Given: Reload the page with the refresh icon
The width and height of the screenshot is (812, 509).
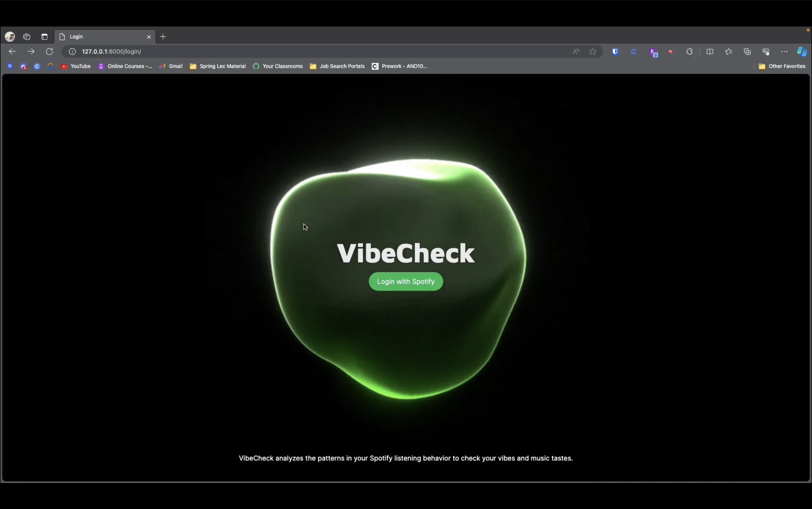Looking at the screenshot, I should [x=49, y=51].
